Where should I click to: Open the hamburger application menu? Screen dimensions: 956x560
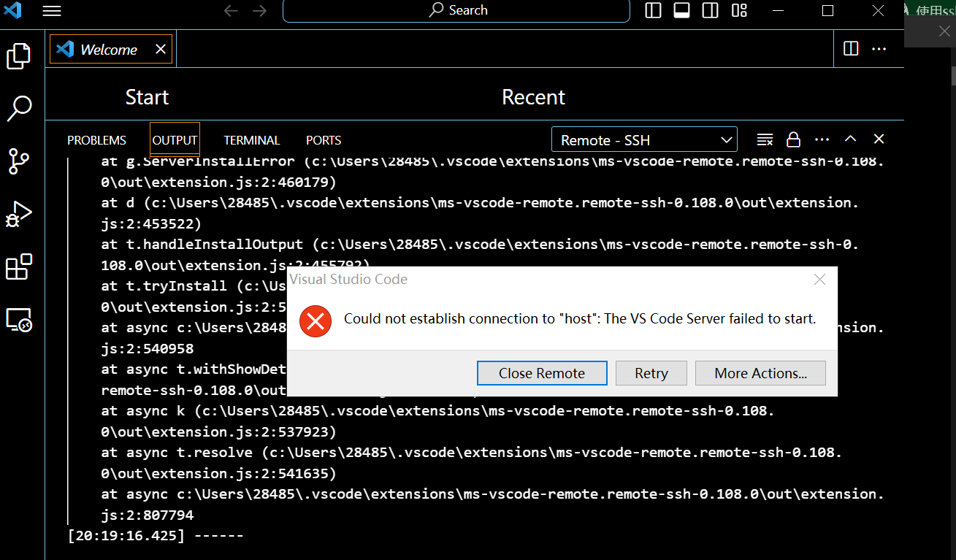52,10
